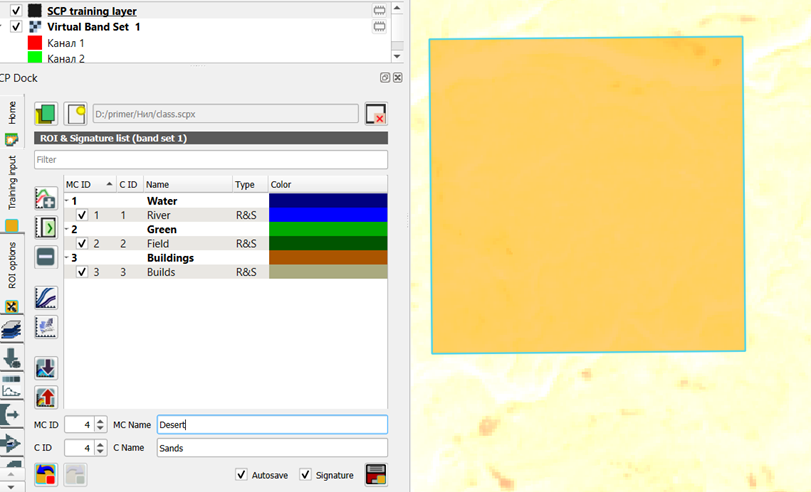The width and height of the screenshot is (811, 492).
Task: Create a new training input file
Action: click(x=76, y=114)
